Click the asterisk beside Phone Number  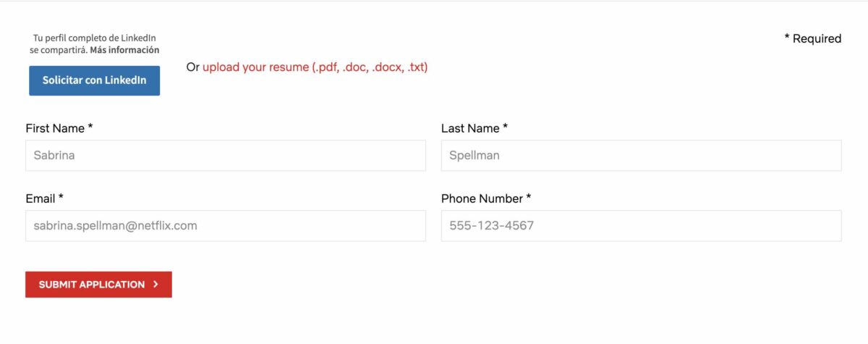point(529,198)
